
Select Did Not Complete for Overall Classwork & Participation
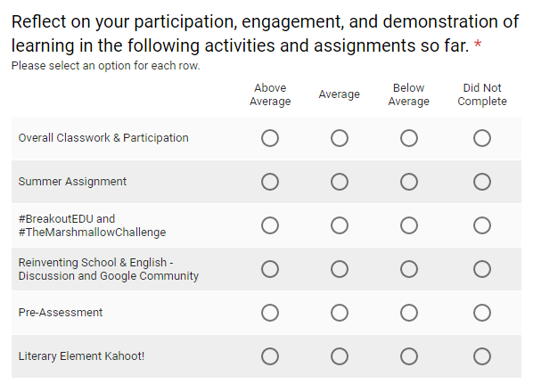click(x=482, y=138)
